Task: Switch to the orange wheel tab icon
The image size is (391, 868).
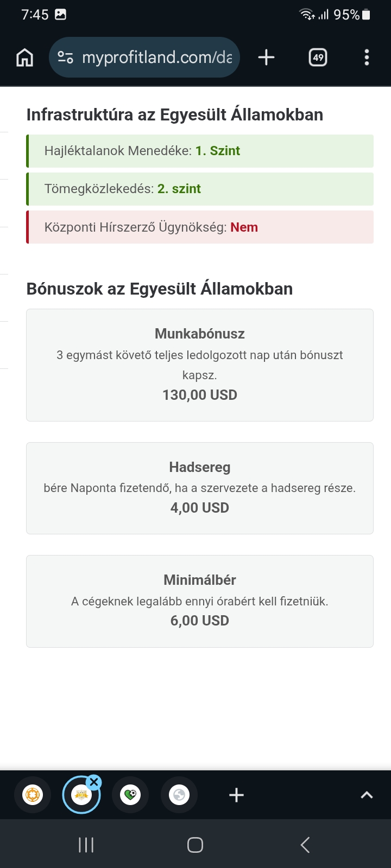Action: coord(33,795)
